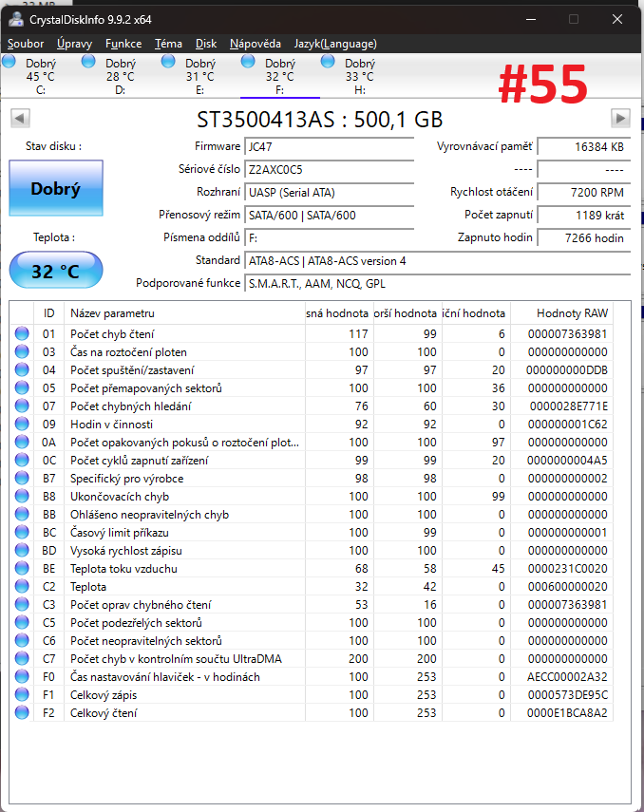Viewport: 644px width, 812px height.
Task: Select row Teplota toku vzduchu
Action: [x=312, y=568]
